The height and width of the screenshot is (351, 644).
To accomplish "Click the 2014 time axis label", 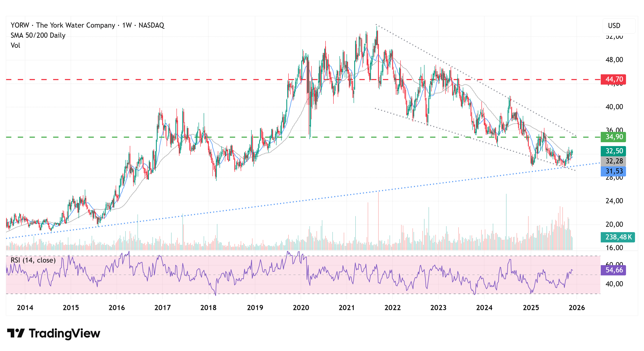I will tap(25, 308).
